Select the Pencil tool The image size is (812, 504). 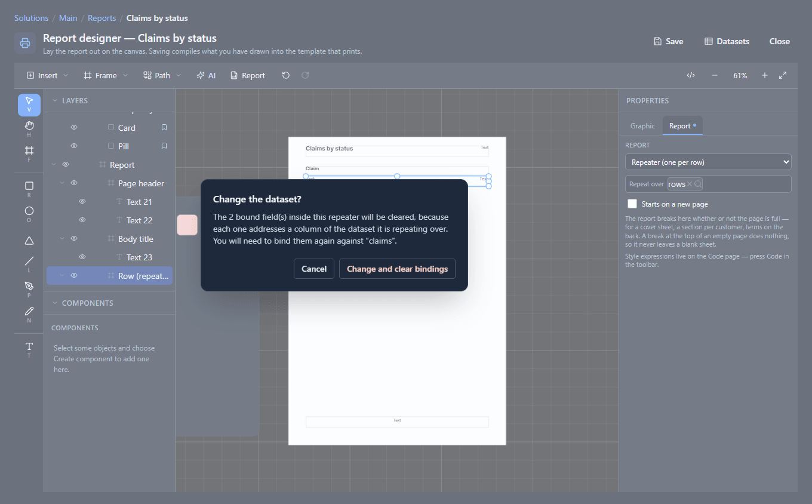pos(29,315)
